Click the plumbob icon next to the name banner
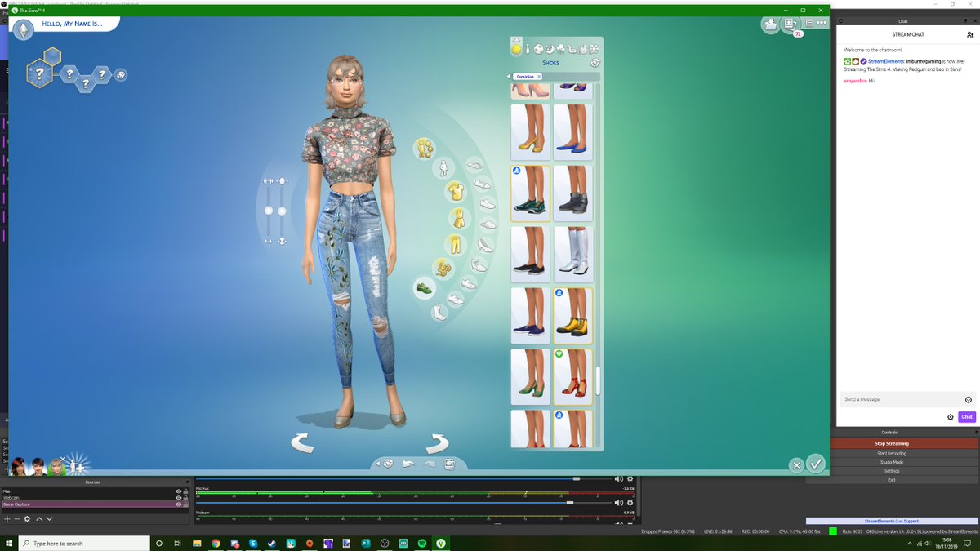 click(23, 30)
